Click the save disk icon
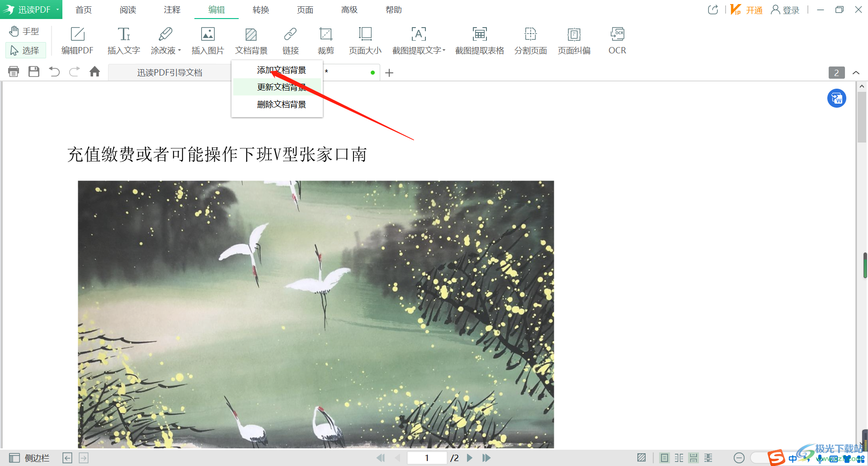Screen dimensions: 868x466 click(34, 71)
